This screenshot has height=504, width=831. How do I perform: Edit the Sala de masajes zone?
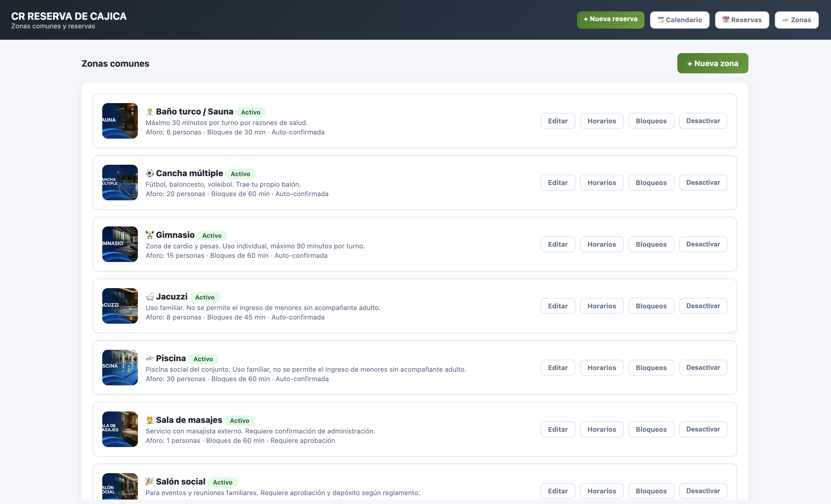point(558,429)
